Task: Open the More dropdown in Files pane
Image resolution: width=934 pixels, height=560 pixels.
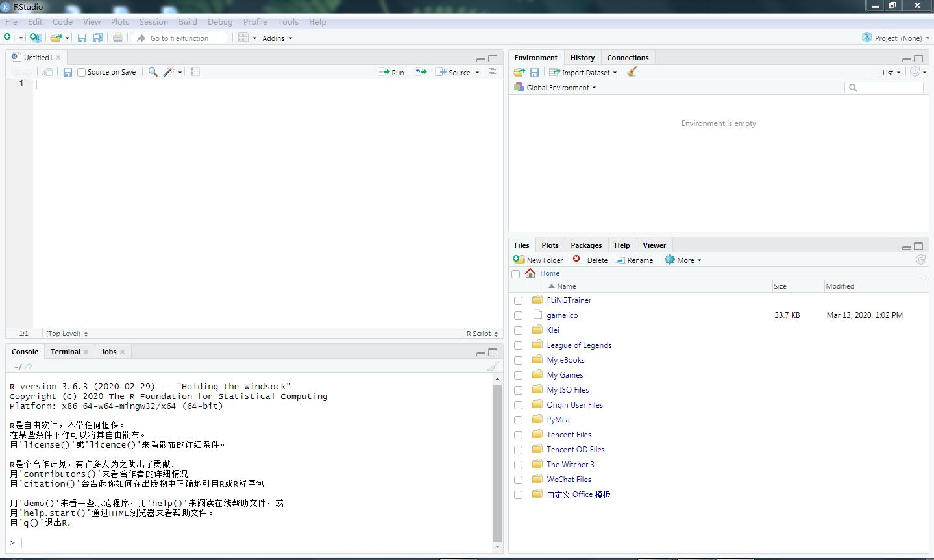Action: pos(683,260)
